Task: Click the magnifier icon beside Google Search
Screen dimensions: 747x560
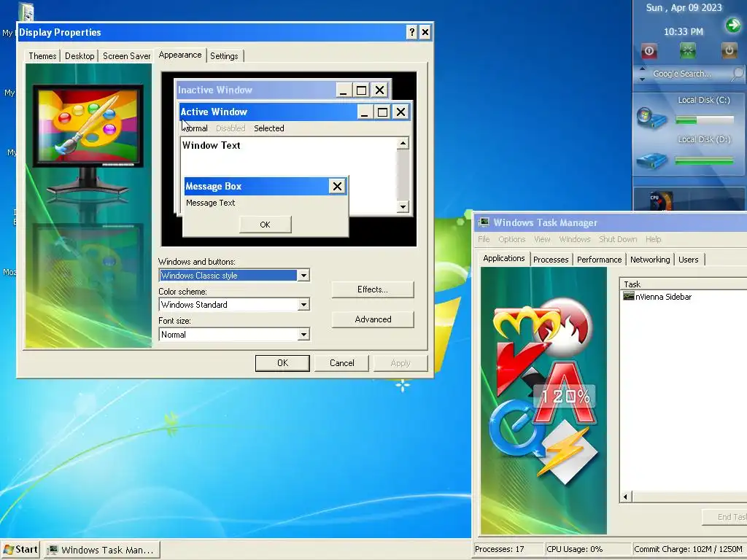Action: point(738,74)
